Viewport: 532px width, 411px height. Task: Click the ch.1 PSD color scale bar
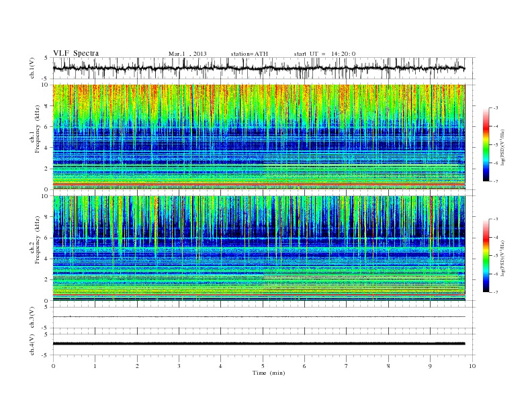pyautogui.click(x=486, y=144)
